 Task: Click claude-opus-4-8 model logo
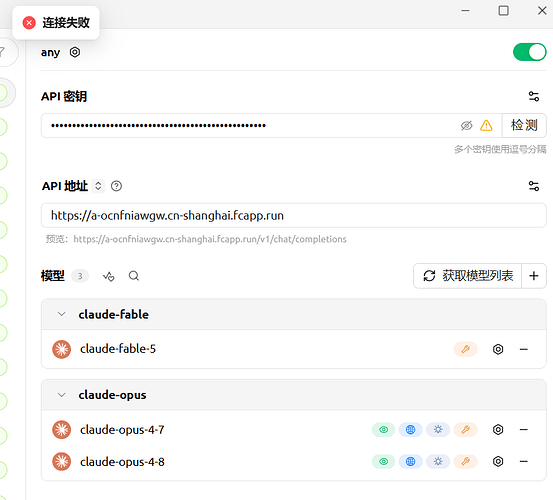(62, 461)
